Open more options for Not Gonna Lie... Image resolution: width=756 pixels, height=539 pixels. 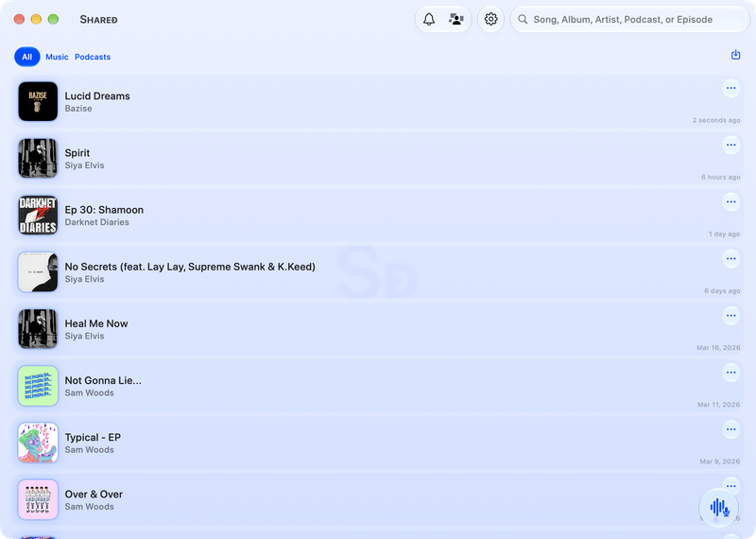[730, 373]
